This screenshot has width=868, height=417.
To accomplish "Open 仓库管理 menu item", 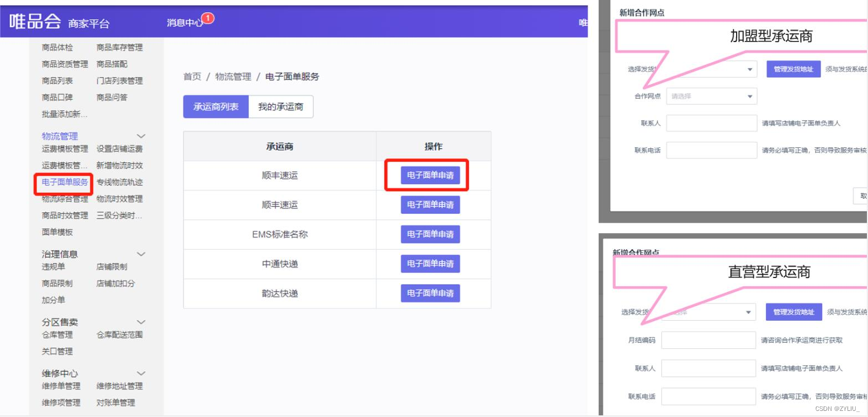I will pyautogui.click(x=57, y=335).
